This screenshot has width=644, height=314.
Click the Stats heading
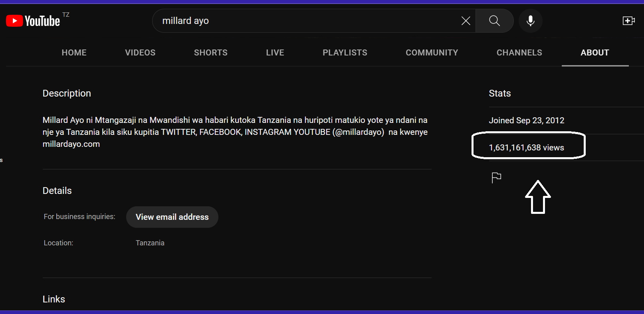click(x=500, y=93)
